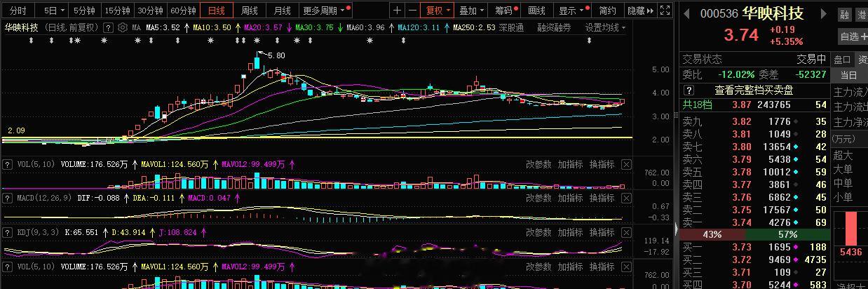Click 卖一 order row at 3.74

click(x=754, y=222)
